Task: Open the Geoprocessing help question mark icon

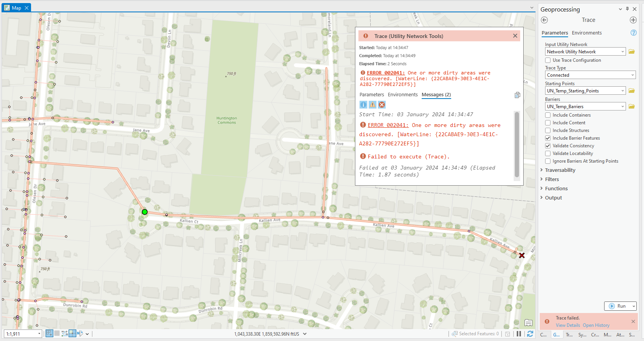Action: click(x=633, y=33)
